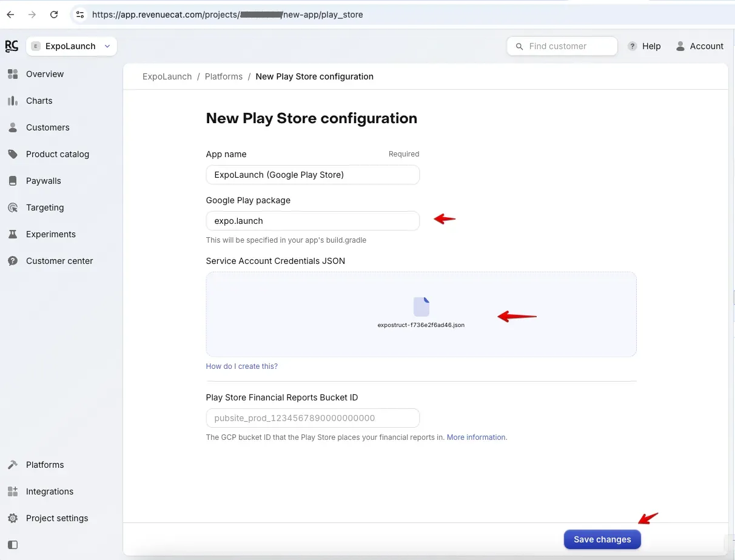Focus the Find customer search field
This screenshot has height=560, width=735.
562,46
